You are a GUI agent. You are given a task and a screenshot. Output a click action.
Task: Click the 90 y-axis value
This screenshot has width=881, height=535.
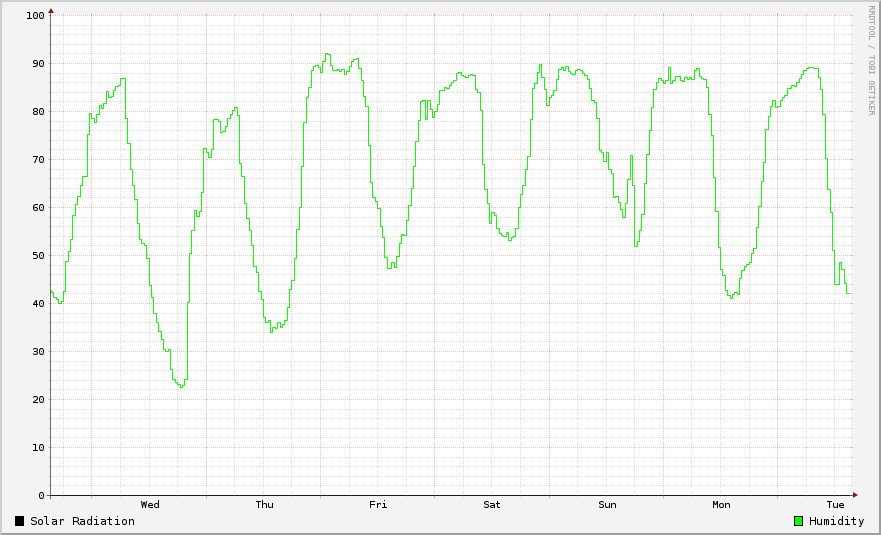click(38, 64)
